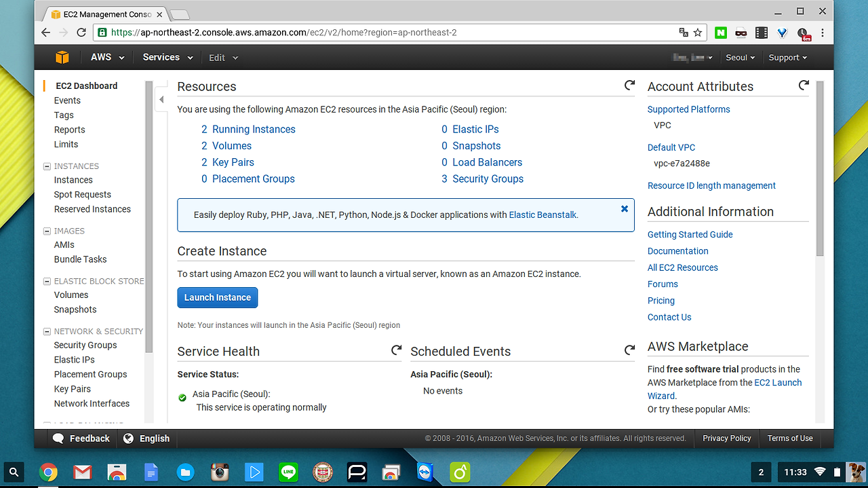Click the default VPC ID vpc-e7a2488e
The image size is (868, 488).
[682, 164]
